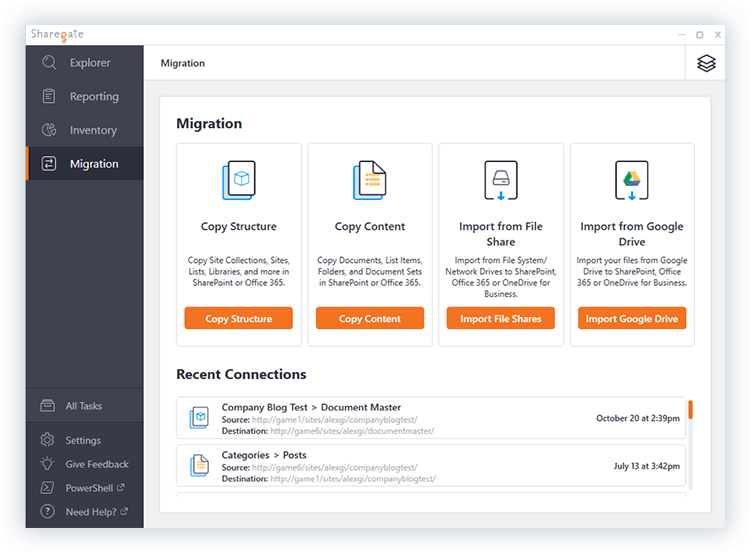Screen dimensions: 750x553
Task: Click the Company Blog Test connection icon
Action: click(x=199, y=418)
